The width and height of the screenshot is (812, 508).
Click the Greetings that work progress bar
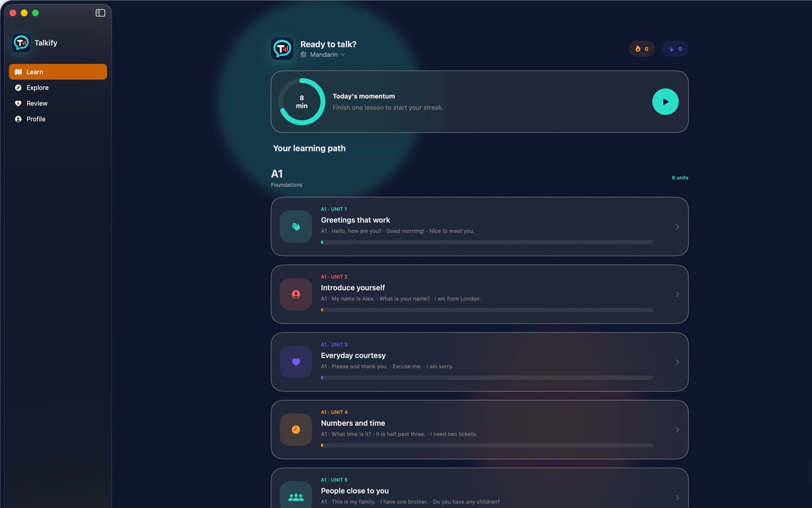(487, 242)
